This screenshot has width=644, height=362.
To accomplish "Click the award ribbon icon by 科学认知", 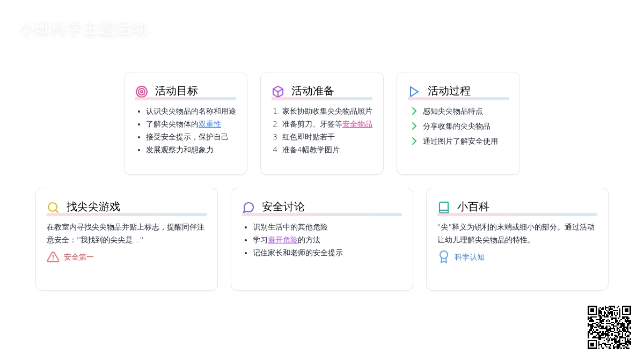I will pos(444,257).
